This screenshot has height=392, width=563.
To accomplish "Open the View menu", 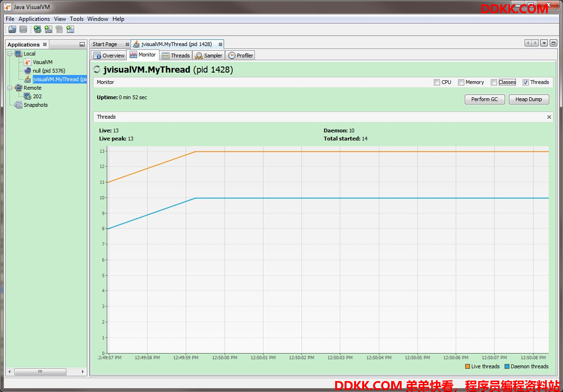I will click(60, 19).
